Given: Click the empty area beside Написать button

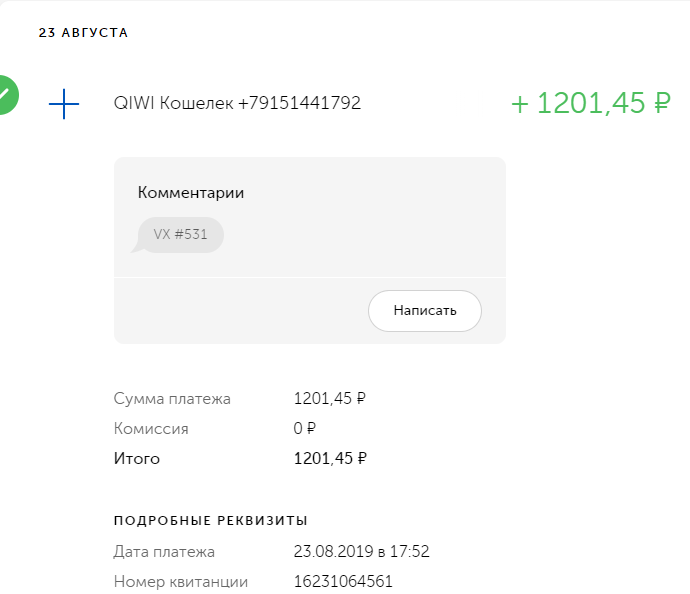Looking at the screenshot, I should tap(240, 310).
